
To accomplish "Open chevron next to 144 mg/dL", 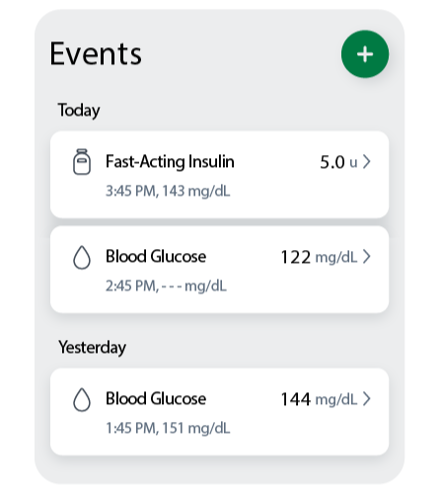I will pos(367,399).
